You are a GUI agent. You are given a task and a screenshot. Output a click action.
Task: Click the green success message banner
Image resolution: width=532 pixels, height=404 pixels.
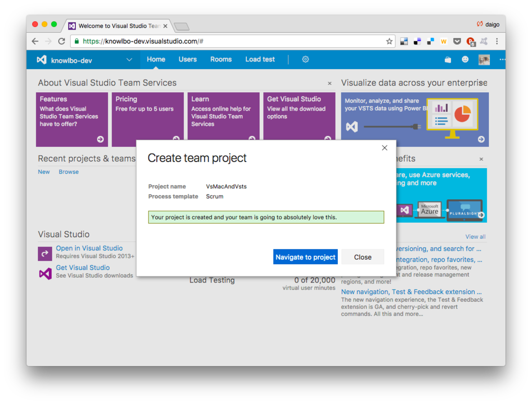pyautogui.click(x=266, y=217)
